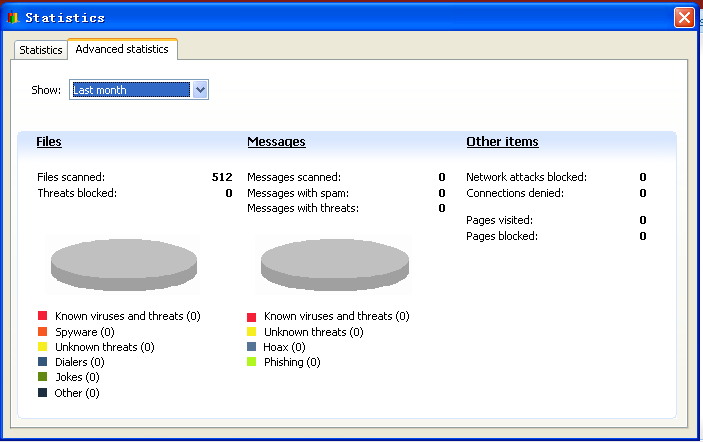Click the light green Phishing swatch
This screenshot has width=703, height=442.
tap(252, 362)
